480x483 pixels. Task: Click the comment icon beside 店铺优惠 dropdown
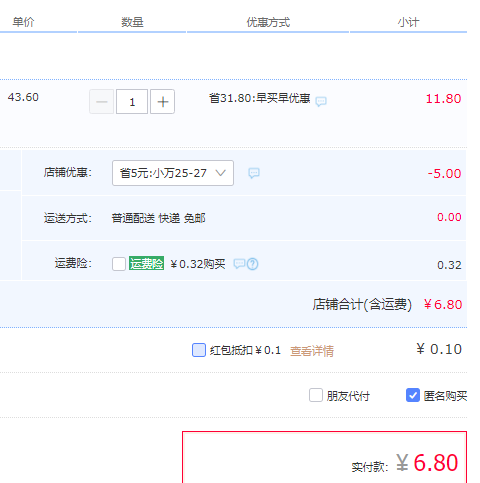pyautogui.click(x=254, y=173)
